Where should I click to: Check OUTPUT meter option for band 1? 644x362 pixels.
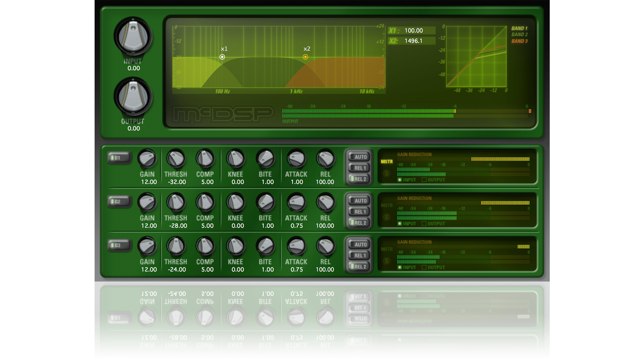(424, 180)
